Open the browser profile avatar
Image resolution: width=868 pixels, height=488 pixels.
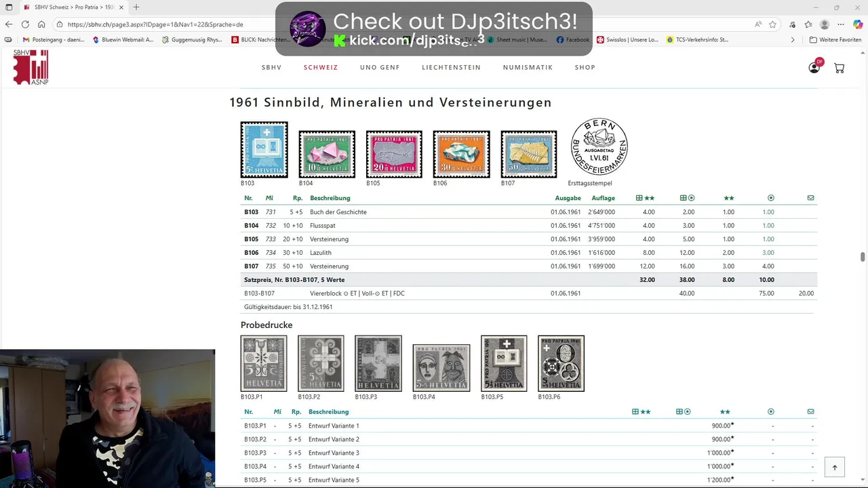click(825, 24)
